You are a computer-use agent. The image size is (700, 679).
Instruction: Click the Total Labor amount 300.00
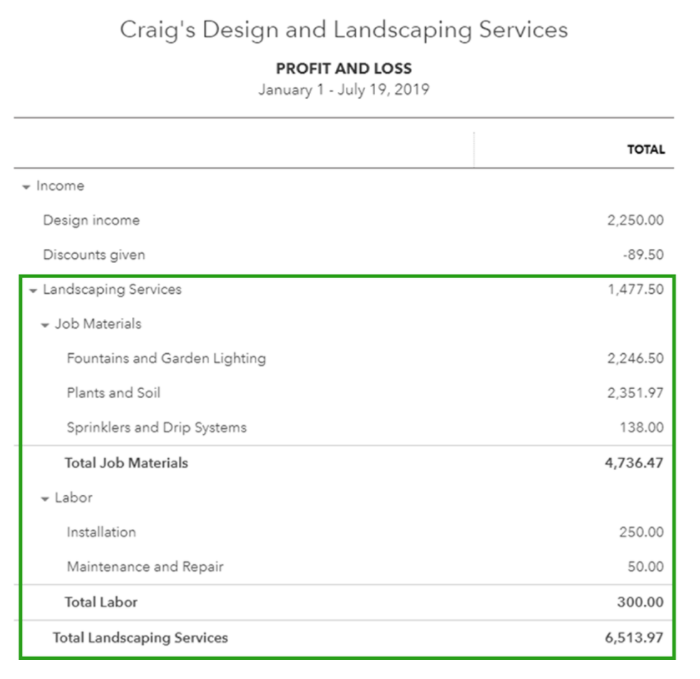pyautogui.click(x=640, y=602)
